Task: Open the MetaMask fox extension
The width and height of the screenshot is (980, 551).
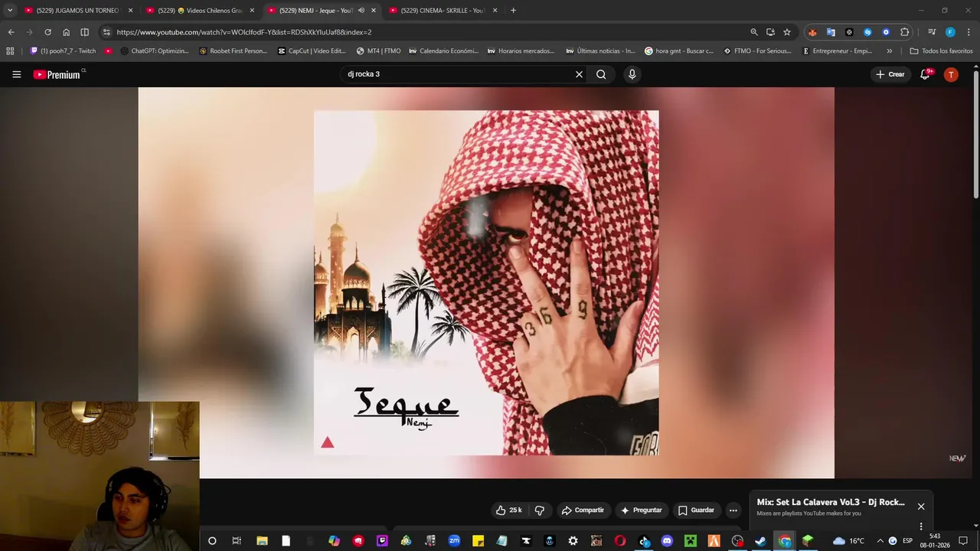Action: (x=812, y=32)
